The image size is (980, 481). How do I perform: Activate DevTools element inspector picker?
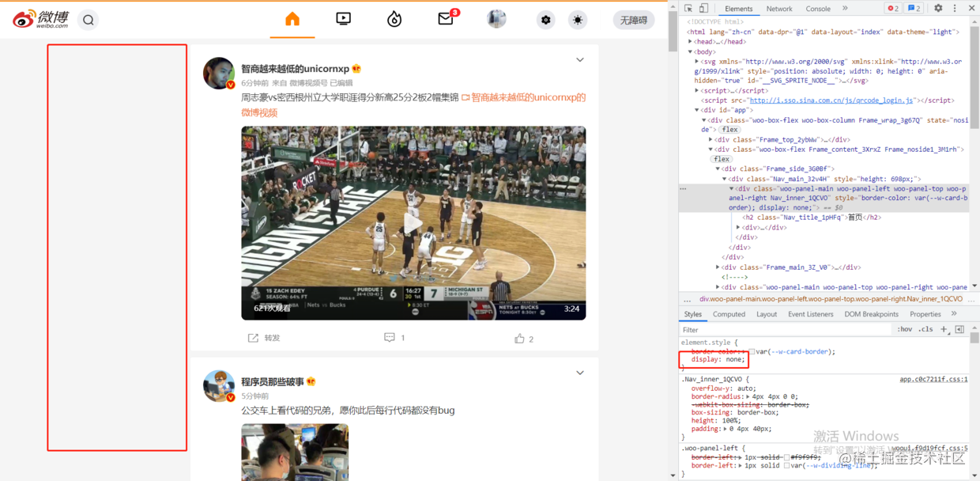pos(688,9)
